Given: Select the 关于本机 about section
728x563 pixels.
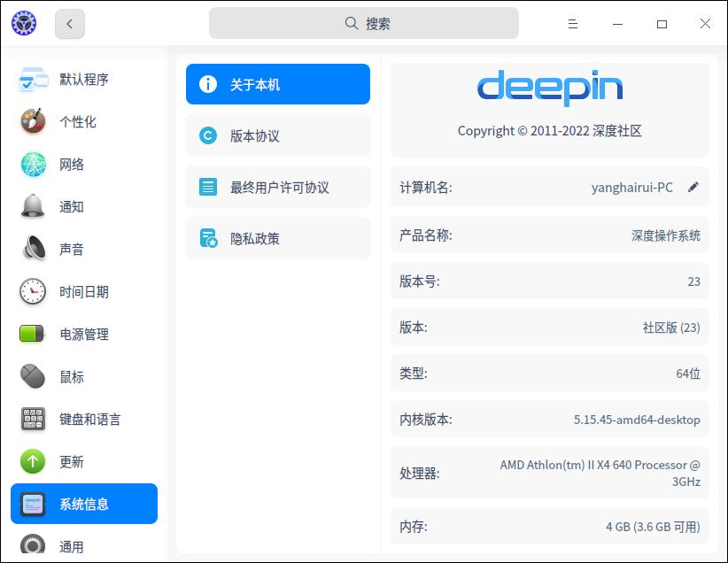Looking at the screenshot, I should [x=278, y=84].
